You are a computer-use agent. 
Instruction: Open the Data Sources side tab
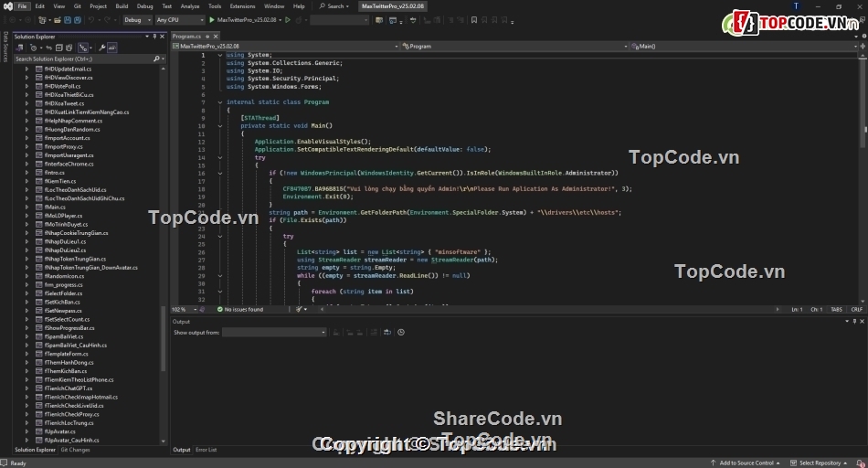pyautogui.click(x=5, y=47)
